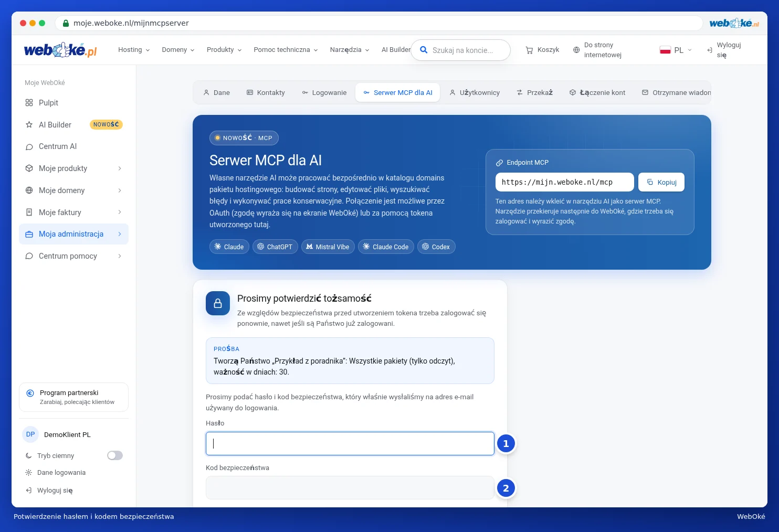Expand Moje domeny in sidebar
The width and height of the screenshot is (779, 532).
click(73, 190)
